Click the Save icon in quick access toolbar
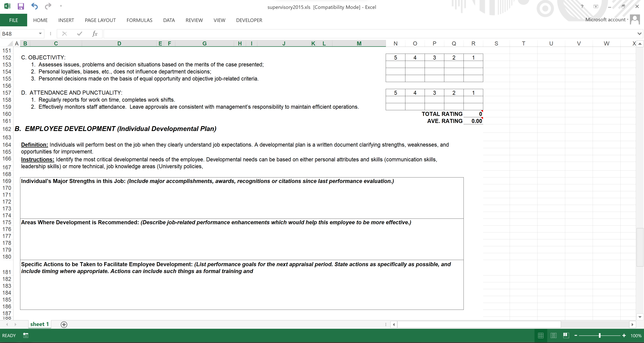Screen dimensions: 644x343 tap(20, 6)
